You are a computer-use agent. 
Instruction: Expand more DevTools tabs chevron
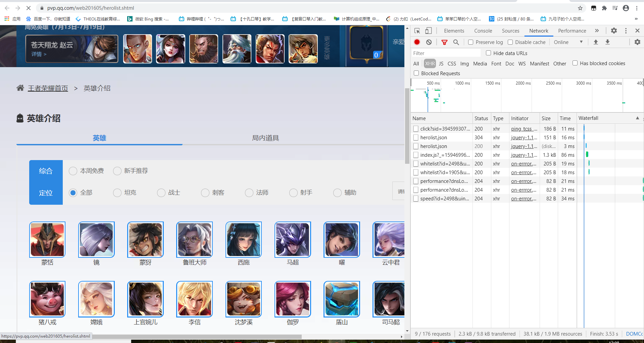click(597, 31)
